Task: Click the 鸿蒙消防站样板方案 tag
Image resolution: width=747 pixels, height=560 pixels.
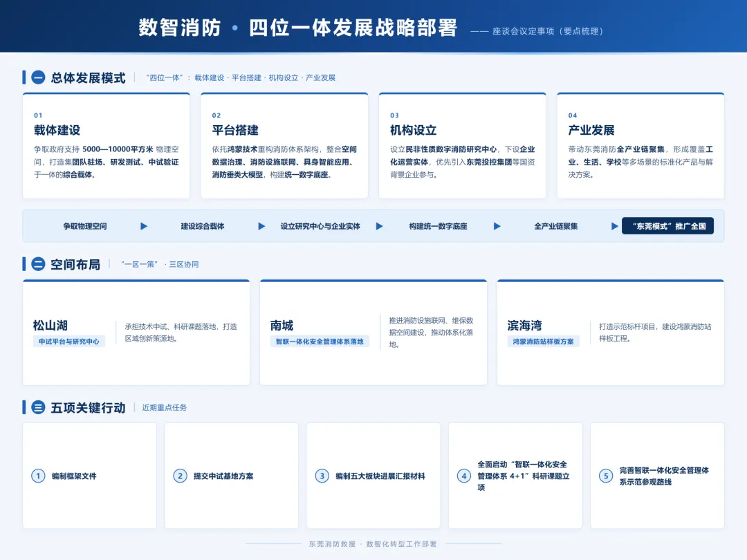Action: tap(544, 342)
